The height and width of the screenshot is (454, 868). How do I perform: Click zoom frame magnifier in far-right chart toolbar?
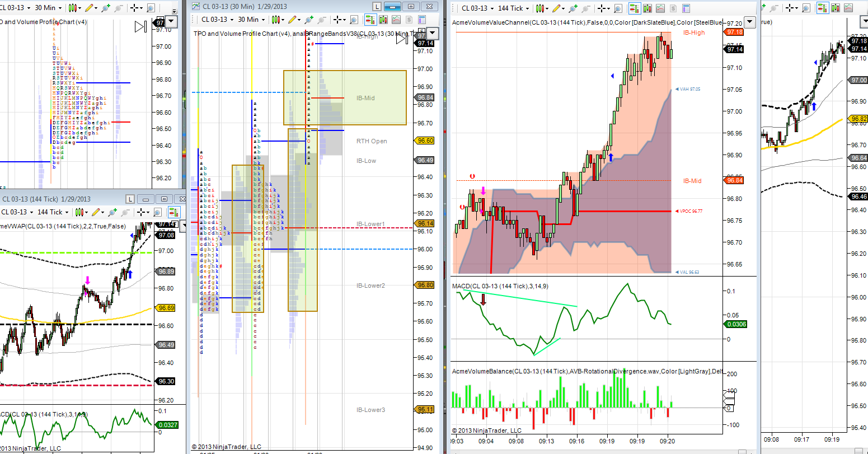click(x=806, y=8)
